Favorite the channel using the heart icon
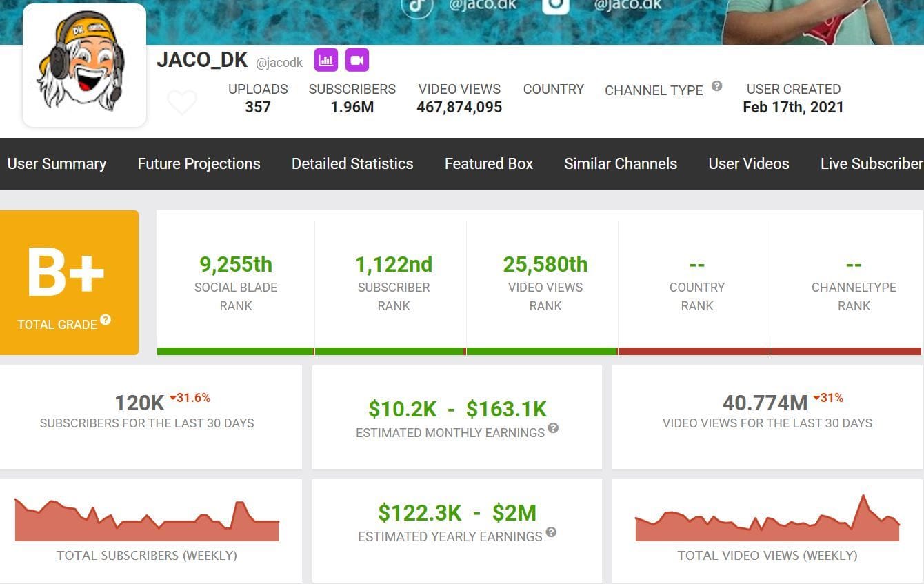 click(x=182, y=102)
